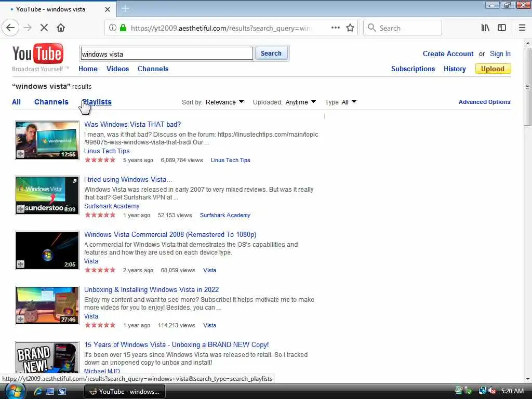Go back with the browser back arrow

tap(10, 28)
